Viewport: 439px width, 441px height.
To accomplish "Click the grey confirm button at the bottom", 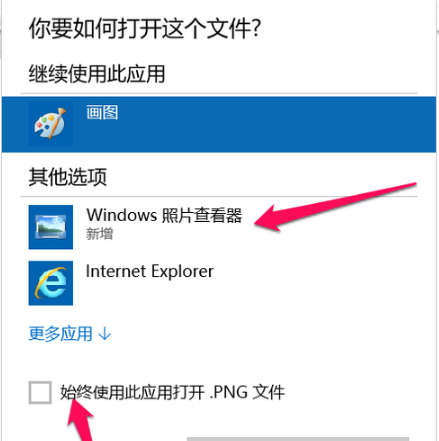I will (x=298, y=439).
